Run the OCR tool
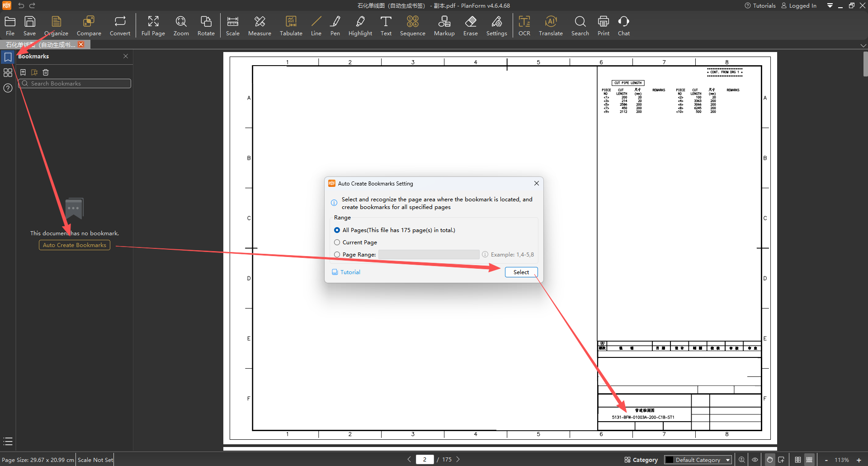The image size is (868, 466). tap(524, 26)
